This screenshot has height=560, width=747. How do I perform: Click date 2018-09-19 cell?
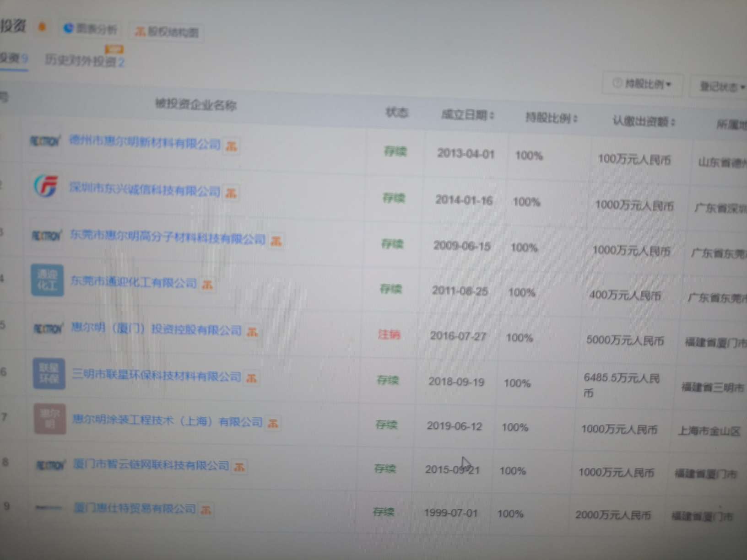456,381
